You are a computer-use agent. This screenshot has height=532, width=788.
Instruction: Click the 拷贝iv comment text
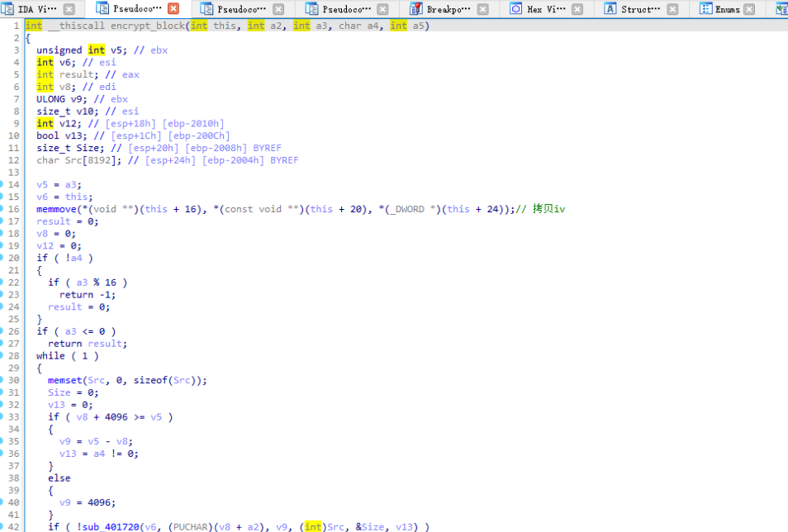pyautogui.click(x=548, y=209)
